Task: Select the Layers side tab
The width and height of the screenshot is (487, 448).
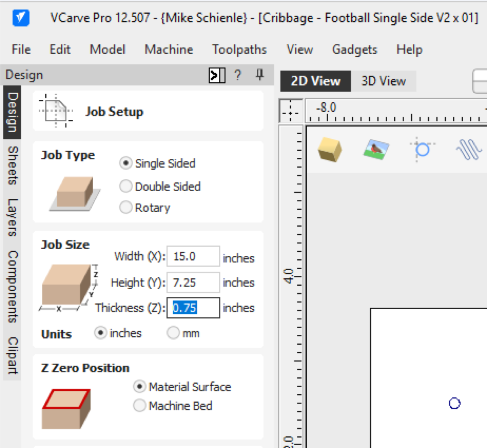Action: coord(12,217)
